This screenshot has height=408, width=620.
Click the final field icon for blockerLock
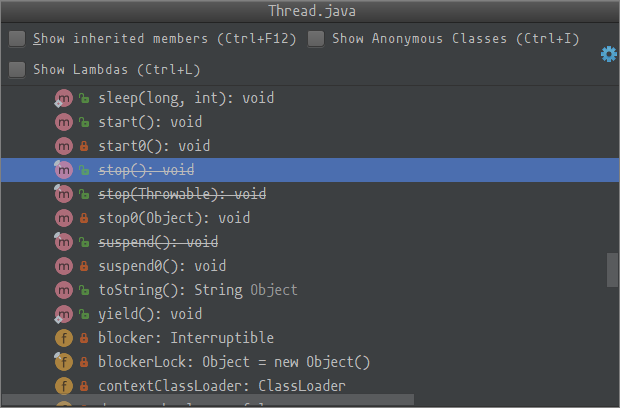pos(64,362)
